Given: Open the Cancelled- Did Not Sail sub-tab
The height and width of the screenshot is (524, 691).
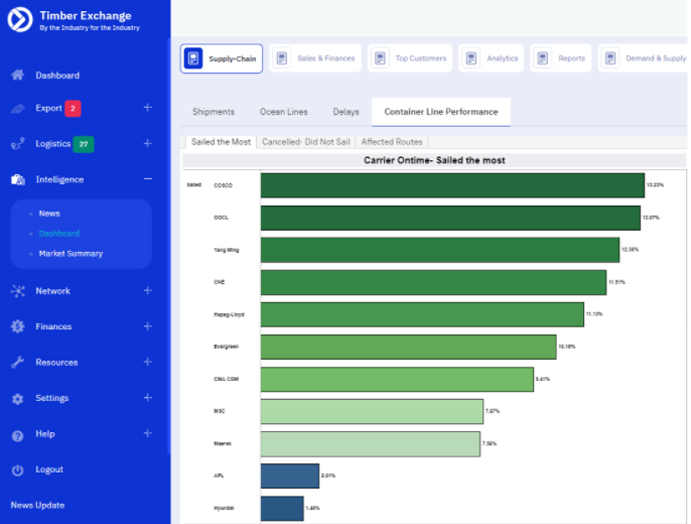Looking at the screenshot, I should pyautogui.click(x=306, y=142).
